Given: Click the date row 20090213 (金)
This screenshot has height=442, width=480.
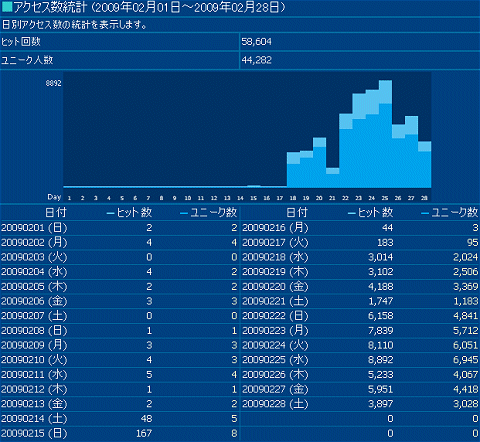Looking at the screenshot, I should tap(34, 404).
